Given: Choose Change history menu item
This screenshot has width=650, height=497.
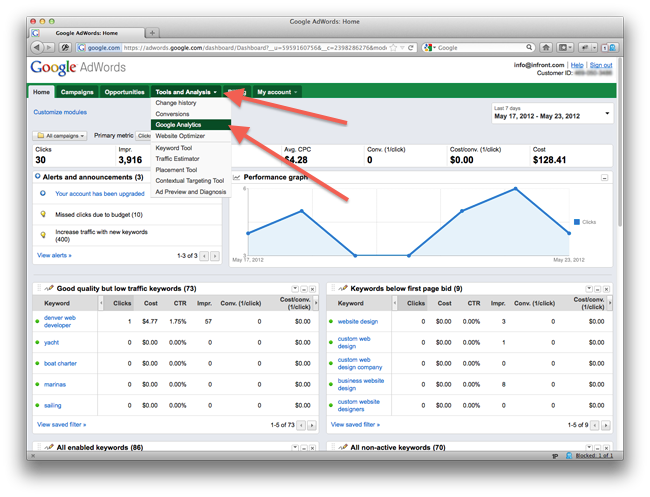Looking at the screenshot, I should [x=176, y=103].
